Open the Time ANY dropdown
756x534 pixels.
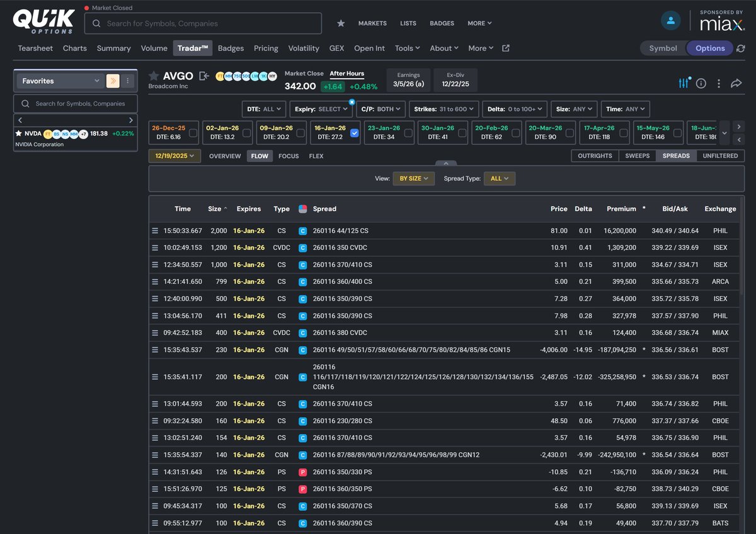[x=625, y=109]
